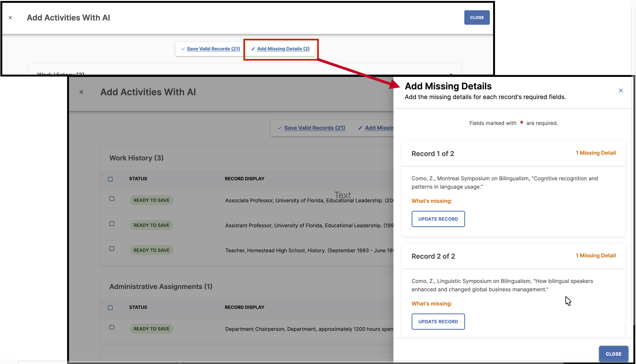Click UPDATE RECORD for Record 1 of 2
Screen dimensions: 636x364
pyautogui.click(x=438, y=219)
